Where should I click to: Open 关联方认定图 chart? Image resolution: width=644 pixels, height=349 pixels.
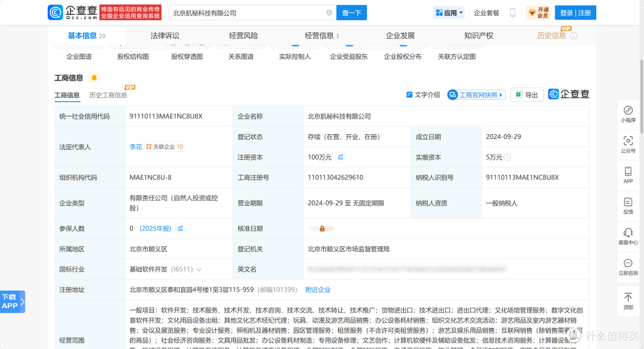click(457, 56)
